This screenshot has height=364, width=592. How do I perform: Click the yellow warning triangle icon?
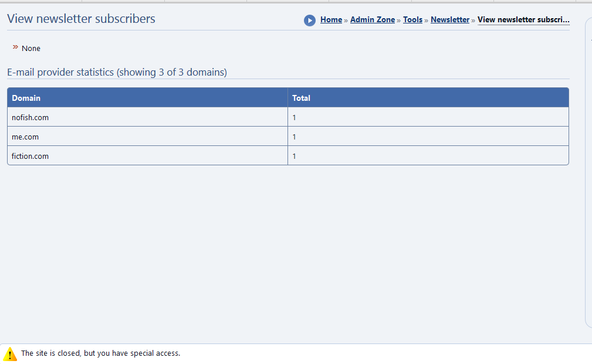tap(10, 354)
